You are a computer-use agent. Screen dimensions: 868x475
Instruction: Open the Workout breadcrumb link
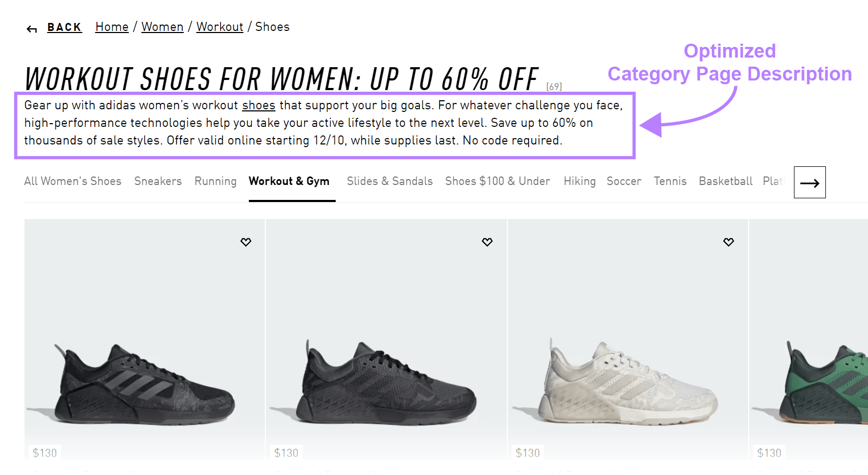(x=220, y=27)
